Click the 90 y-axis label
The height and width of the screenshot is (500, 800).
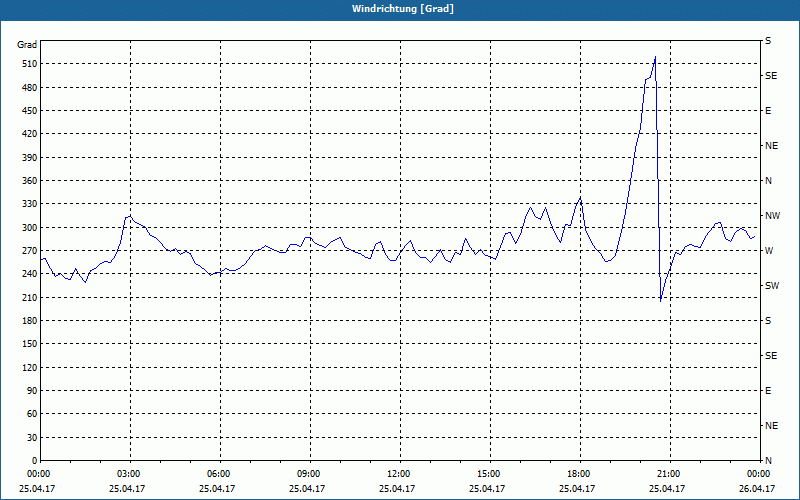coord(32,391)
